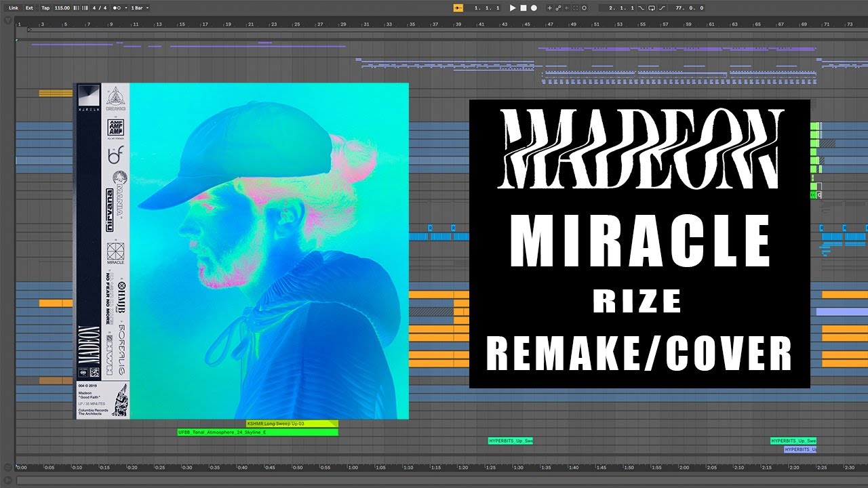Toggle MIDI Arrangement Overdub plus icon
Viewport: 868px width, 488px height.
(549, 8)
